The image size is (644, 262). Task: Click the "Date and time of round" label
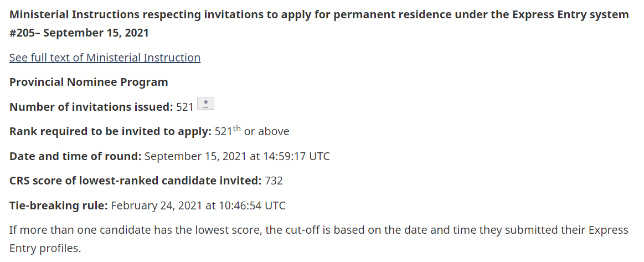pyautogui.click(x=75, y=156)
